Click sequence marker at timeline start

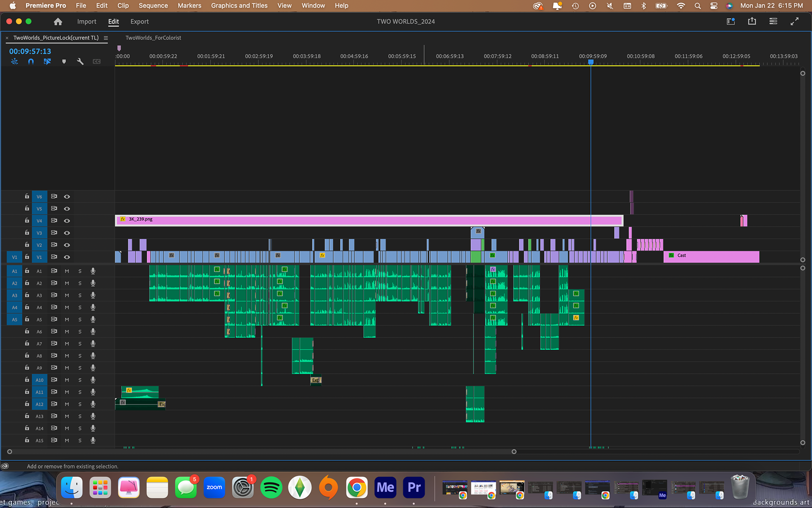pos(119,48)
